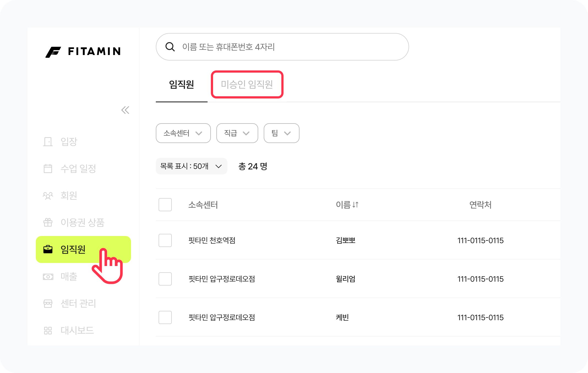Viewport: 588px width, 373px height.
Task: Go to 대시보드 in the sidebar
Action: (x=77, y=330)
